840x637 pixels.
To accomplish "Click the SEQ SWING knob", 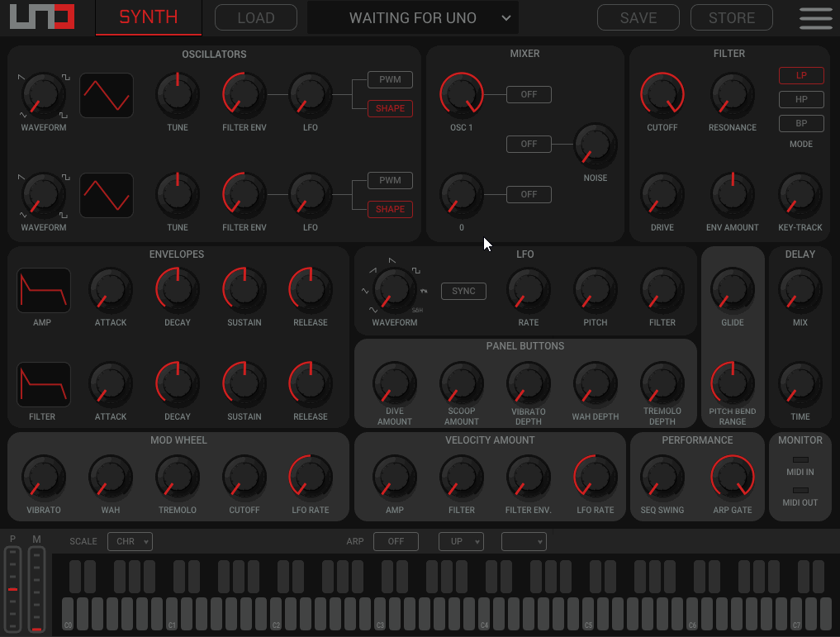I will 662,478.
